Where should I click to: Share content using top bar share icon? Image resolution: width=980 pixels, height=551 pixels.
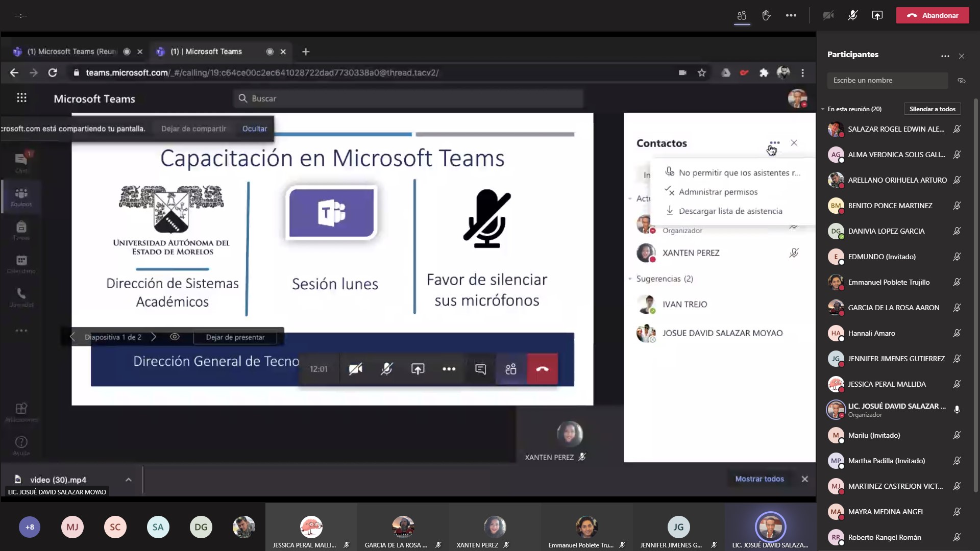(x=877, y=15)
